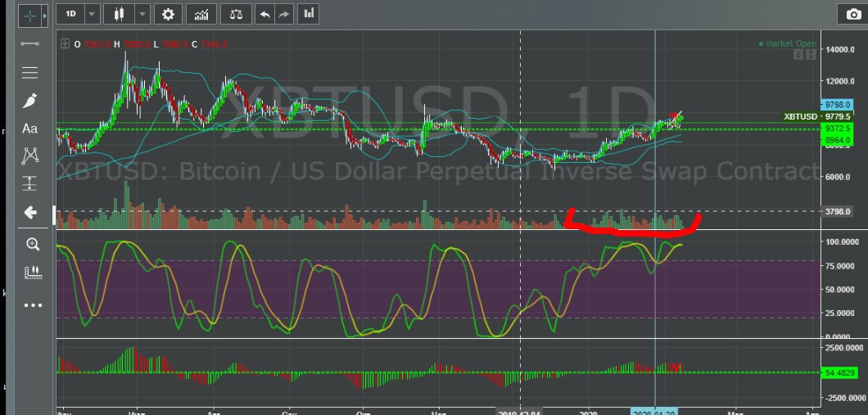Take a chart snapshot with camera icon
This screenshot has width=868, height=415.
pos(853,15)
